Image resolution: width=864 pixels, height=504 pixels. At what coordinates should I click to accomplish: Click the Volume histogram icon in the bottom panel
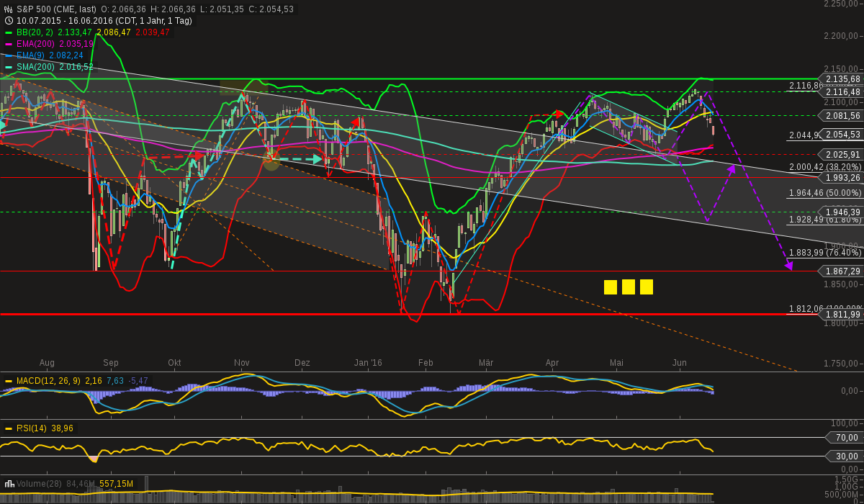[x=9, y=485]
